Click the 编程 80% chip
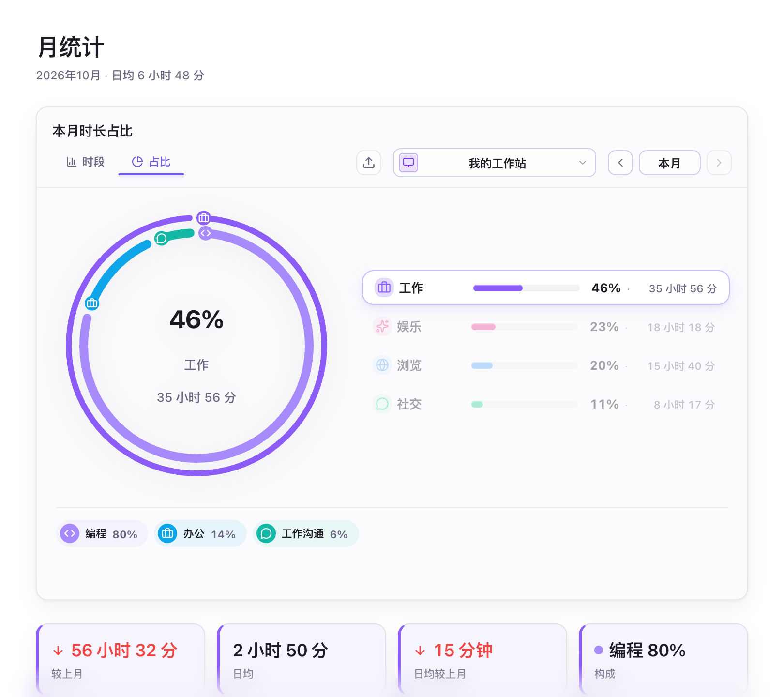This screenshot has height=697, width=784. 102,533
